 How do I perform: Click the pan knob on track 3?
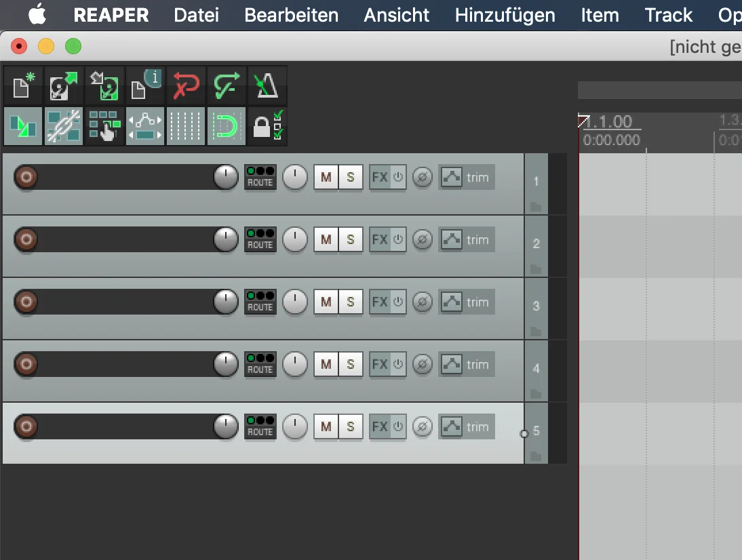point(295,302)
